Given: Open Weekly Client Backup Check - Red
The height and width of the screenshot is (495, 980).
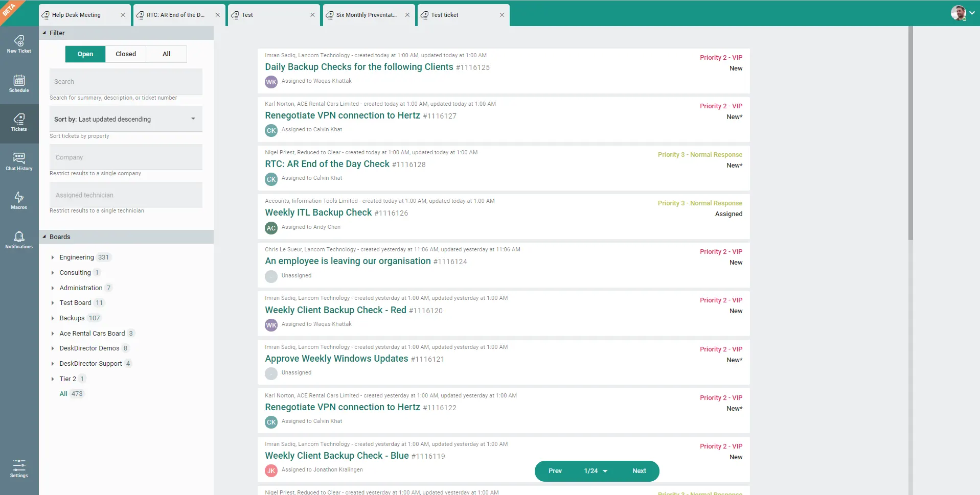Looking at the screenshot, I should (x=335, y=310).
